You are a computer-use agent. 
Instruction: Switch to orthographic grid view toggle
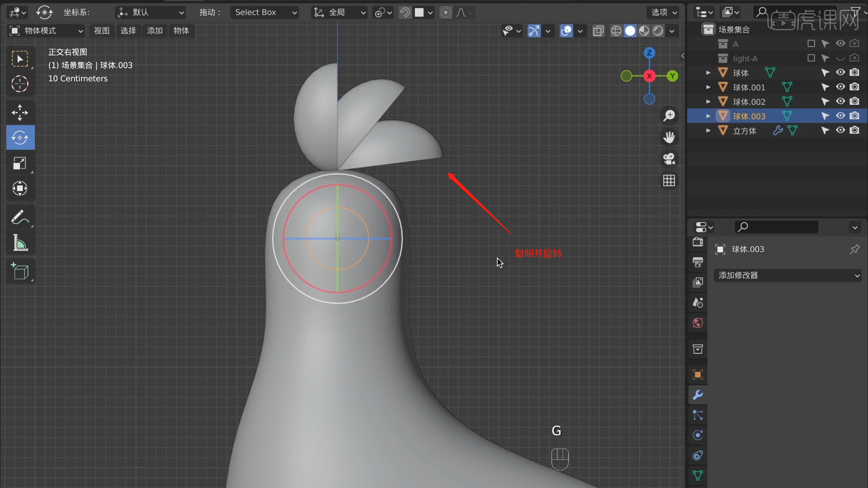pyautogui.click(x=669, y=181)
